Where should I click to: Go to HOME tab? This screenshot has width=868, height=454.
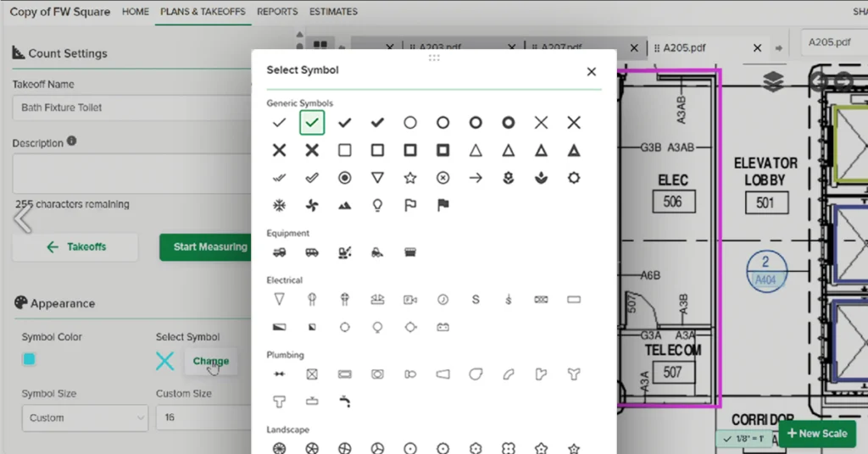coord(135,12)
